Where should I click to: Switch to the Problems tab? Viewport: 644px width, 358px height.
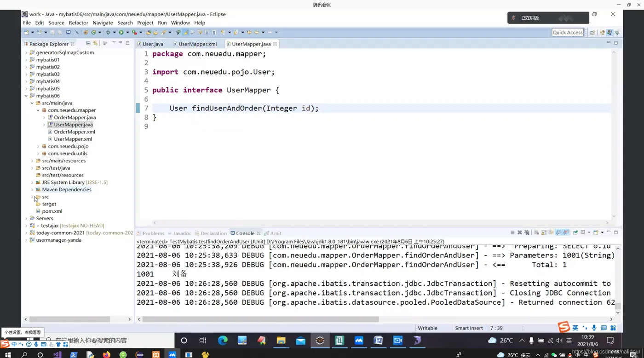tap(151, 233)
